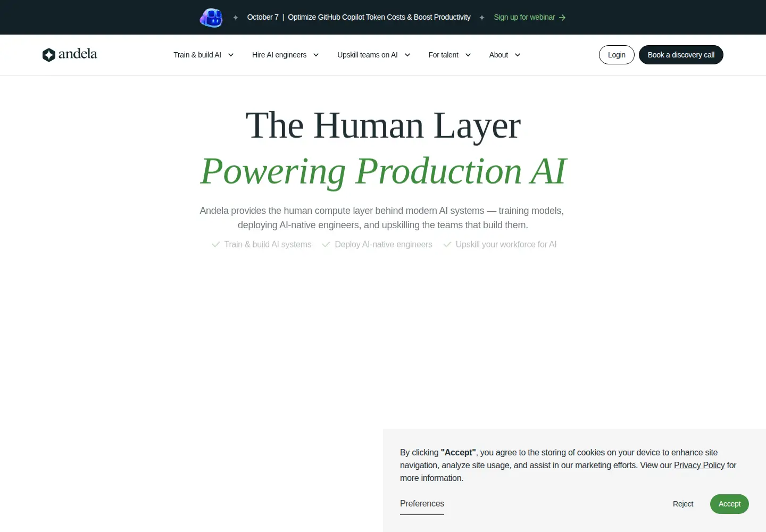Screen dimensions: 766x532
Task: Click the blue robot mascot icon in banner
Action: tap(211, 18)
